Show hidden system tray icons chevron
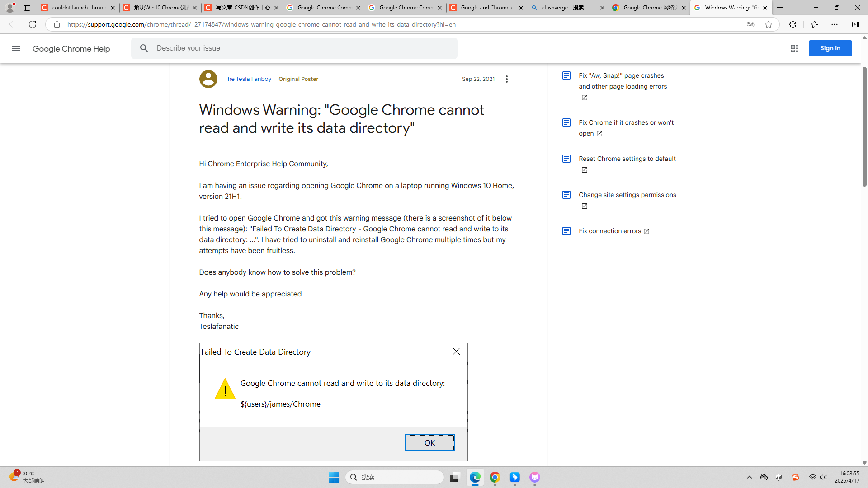Image resolution: width=868 pixels, height=488 pixels. pyautogui.click(x=750, y=477)
